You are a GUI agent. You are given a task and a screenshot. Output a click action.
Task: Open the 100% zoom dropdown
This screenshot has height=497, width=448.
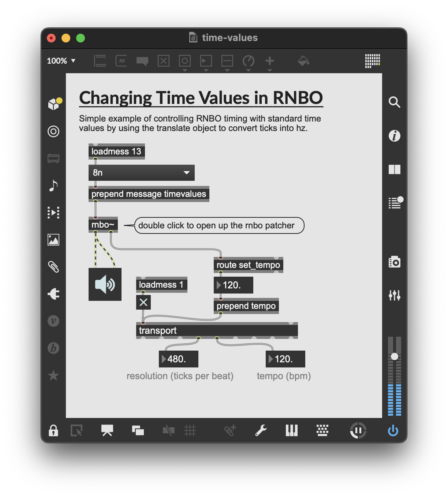point(61,61)
